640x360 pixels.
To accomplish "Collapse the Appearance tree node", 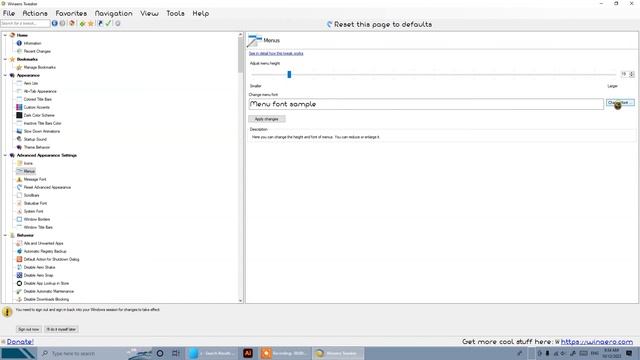I will click(5, 76).
